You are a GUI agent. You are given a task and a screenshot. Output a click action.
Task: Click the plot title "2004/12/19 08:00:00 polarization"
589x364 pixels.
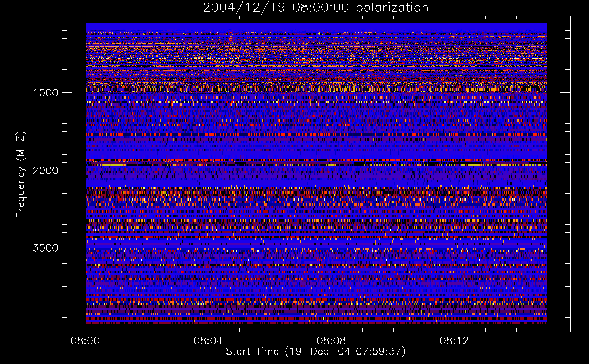[x=316, y=8]
